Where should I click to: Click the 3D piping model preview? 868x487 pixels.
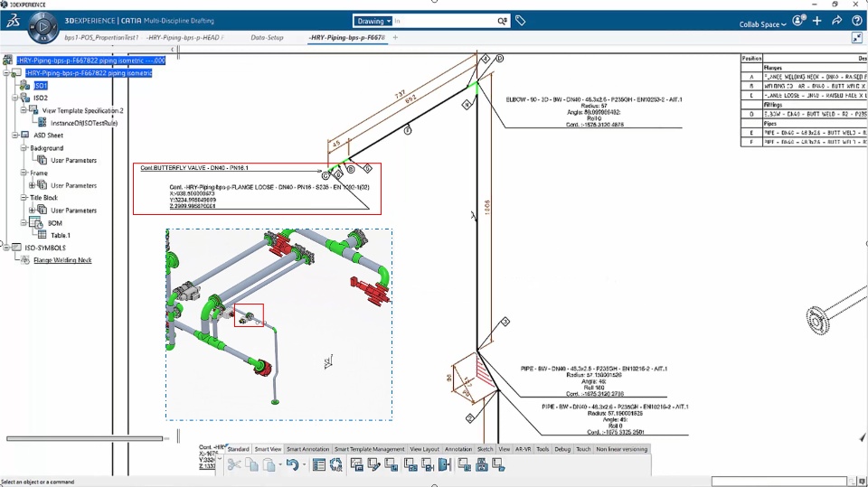pyautogui.click(x=279, y=324)
